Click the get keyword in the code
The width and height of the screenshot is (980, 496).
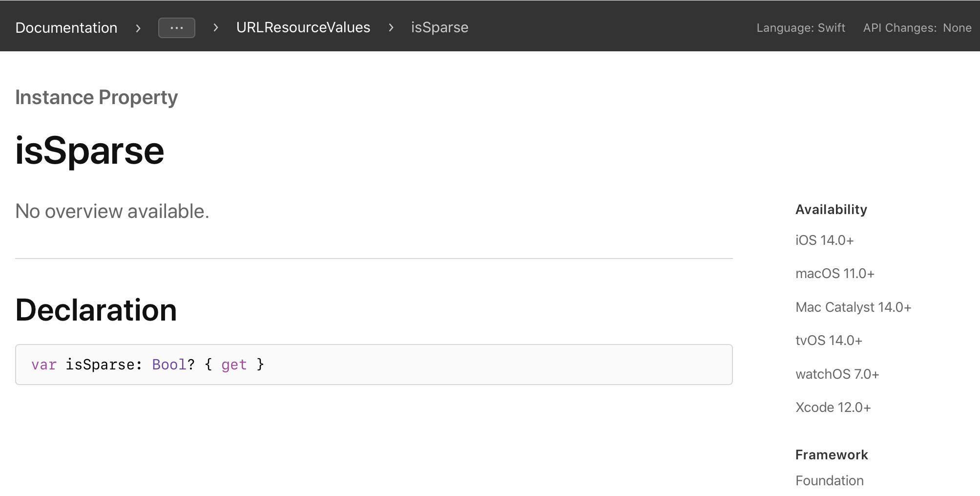click(234, 365)
